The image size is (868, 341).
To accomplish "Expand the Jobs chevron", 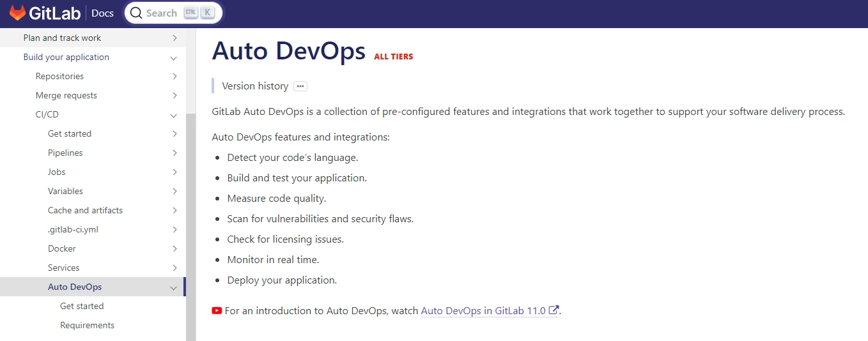I will [x=174, y=172].
